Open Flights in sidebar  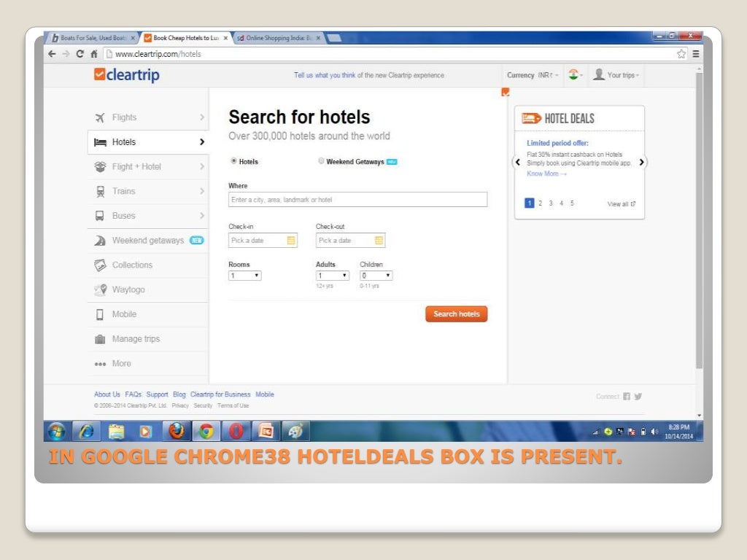click(148, 117)
